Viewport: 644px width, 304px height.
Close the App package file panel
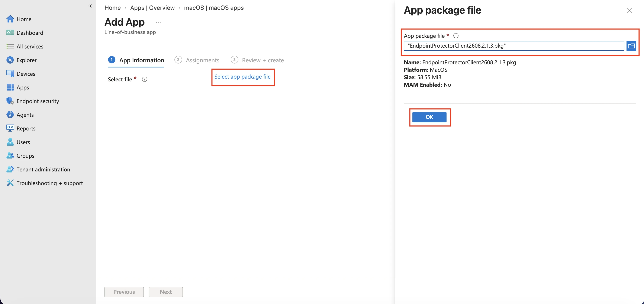pos(629,10)
